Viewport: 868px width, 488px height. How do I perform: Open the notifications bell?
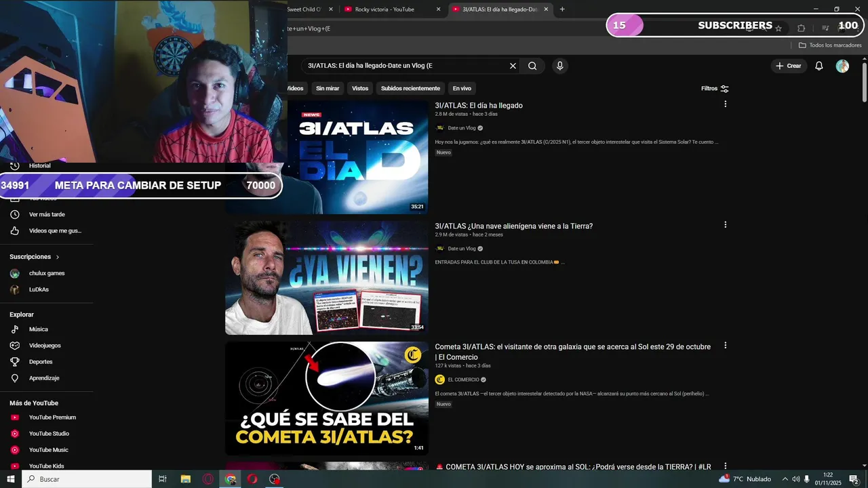coord(819,66)
